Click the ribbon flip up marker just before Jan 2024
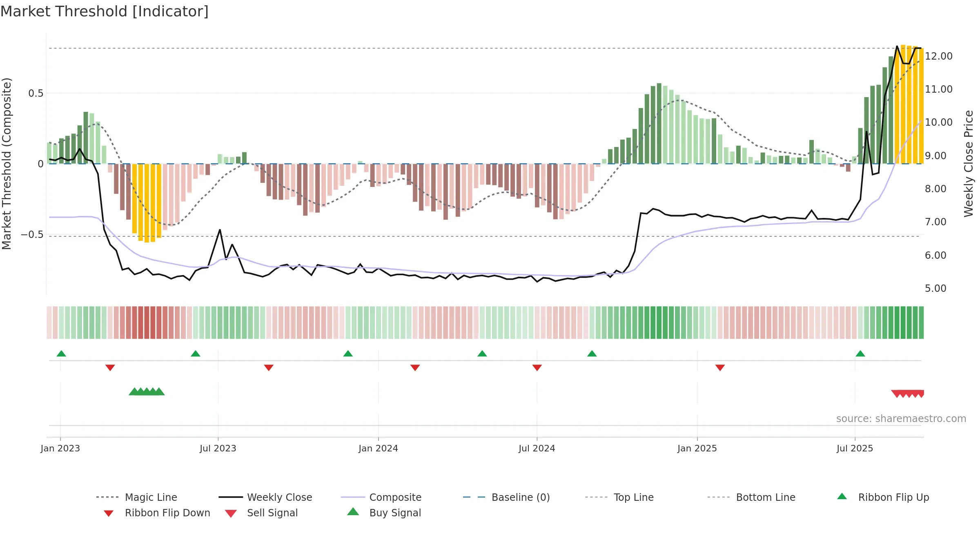Viewport: 980px width, 551px height. click(348, 353)
